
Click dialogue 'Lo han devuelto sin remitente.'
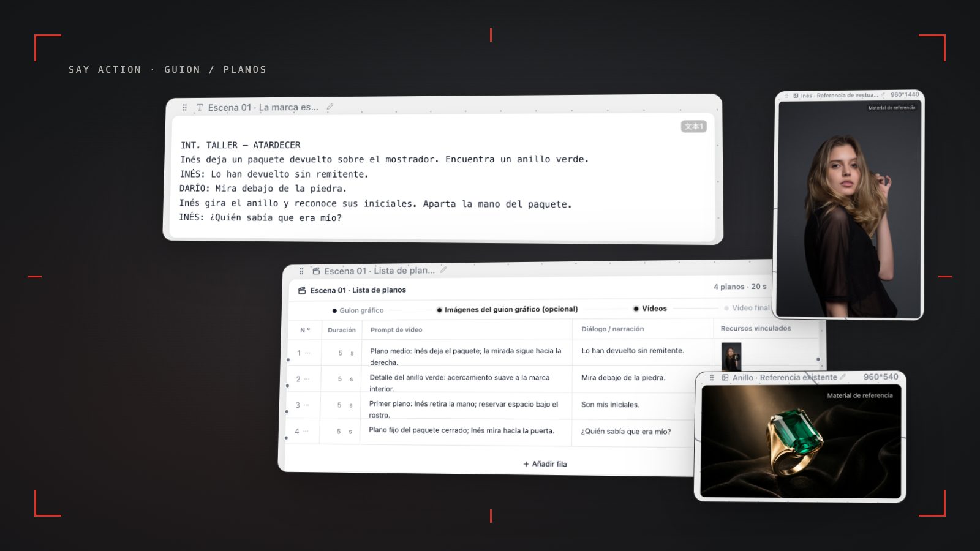coord(633,351)
